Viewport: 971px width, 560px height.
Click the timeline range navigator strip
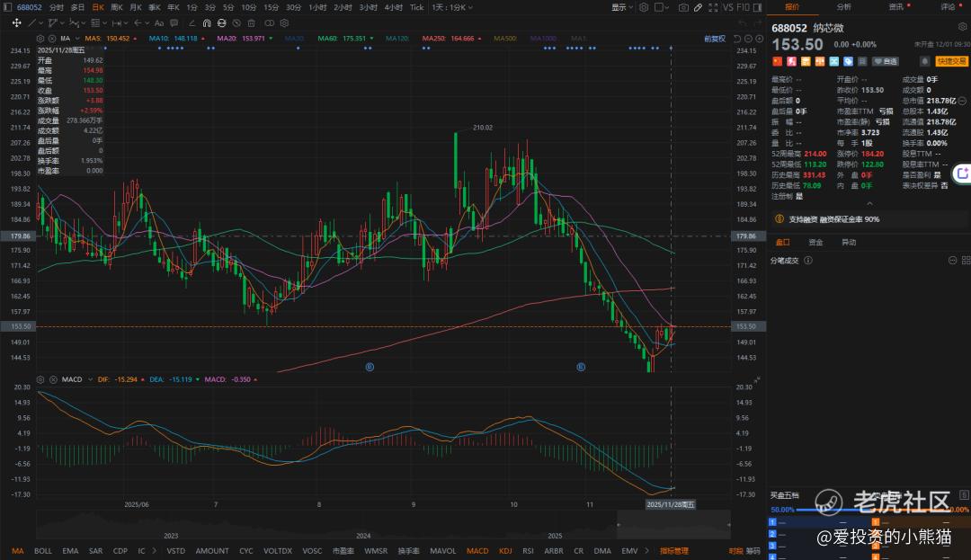pos(383,525)
